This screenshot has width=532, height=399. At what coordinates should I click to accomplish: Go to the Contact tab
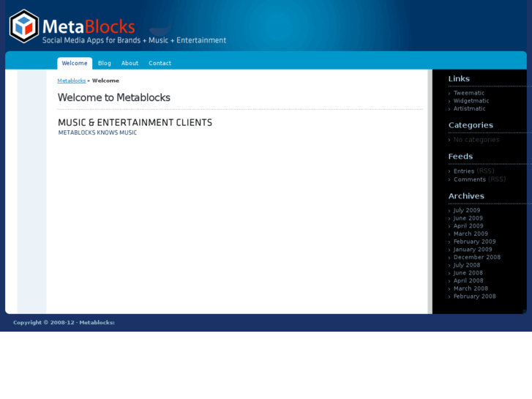click(160, 63)
